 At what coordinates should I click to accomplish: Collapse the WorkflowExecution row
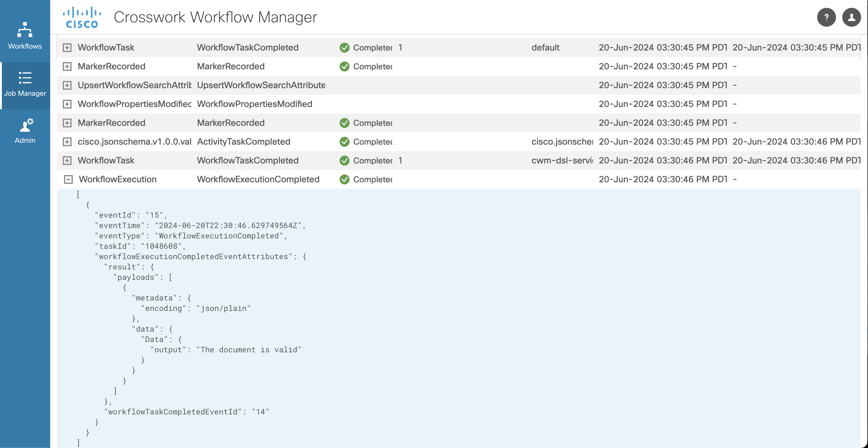coord(68,179)
